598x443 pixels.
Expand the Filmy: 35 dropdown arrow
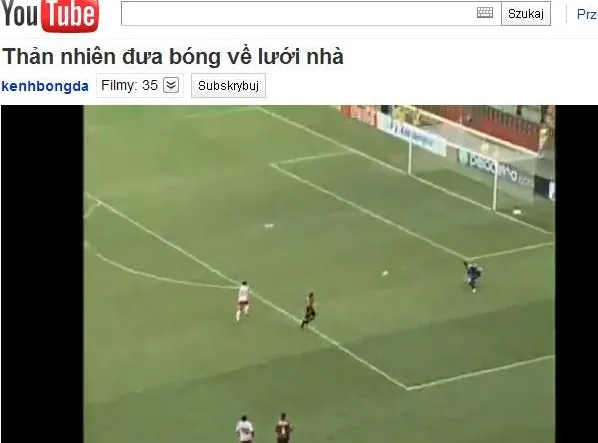click(171, 85)
